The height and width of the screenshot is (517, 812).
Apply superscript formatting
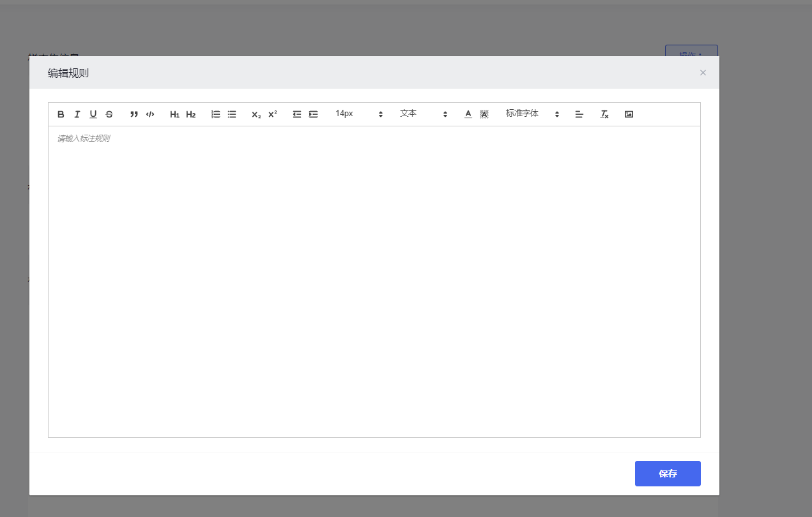pos(273,114)
